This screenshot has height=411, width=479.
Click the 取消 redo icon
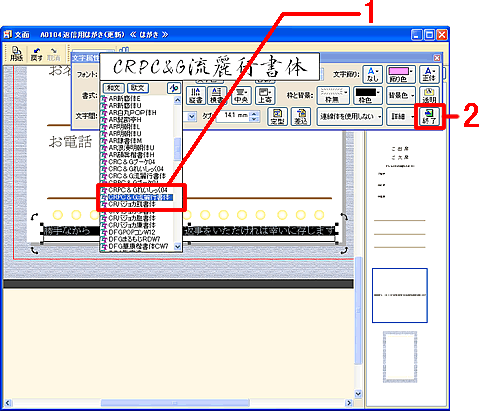pos(54,54)
